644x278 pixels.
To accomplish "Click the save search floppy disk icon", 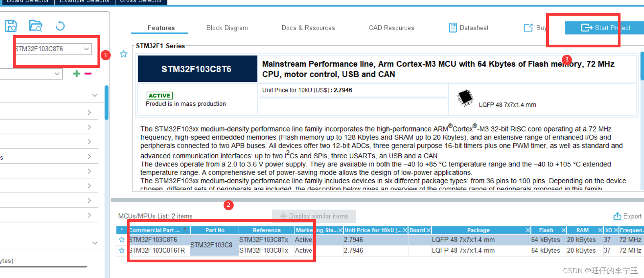I will pyautogui.click(x=11, y=26).
